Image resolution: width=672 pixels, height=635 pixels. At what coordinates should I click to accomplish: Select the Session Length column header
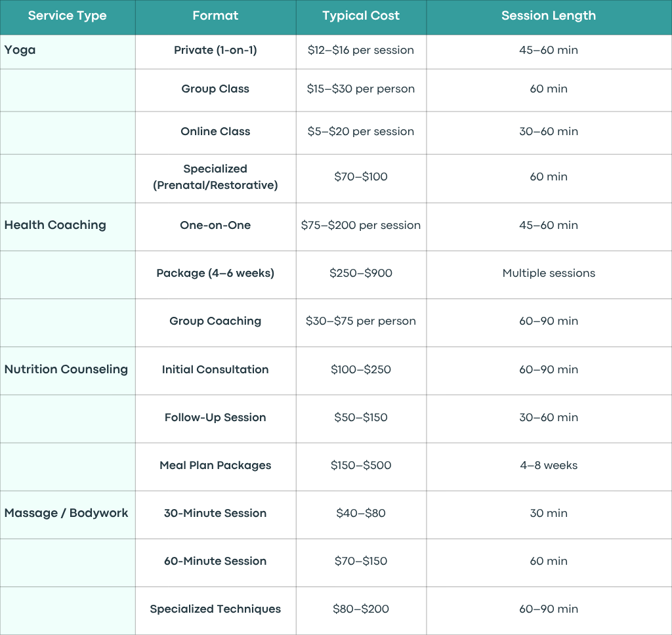[549, 16]
